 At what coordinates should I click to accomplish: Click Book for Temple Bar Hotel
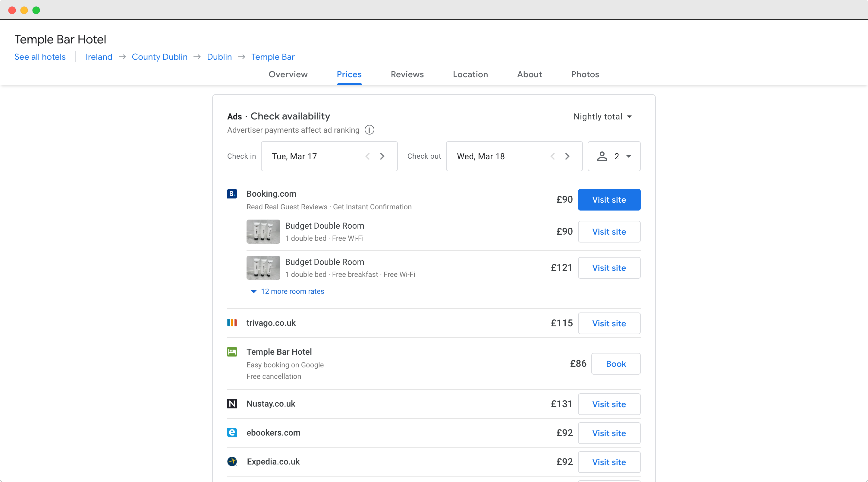[x=616, y=363]
